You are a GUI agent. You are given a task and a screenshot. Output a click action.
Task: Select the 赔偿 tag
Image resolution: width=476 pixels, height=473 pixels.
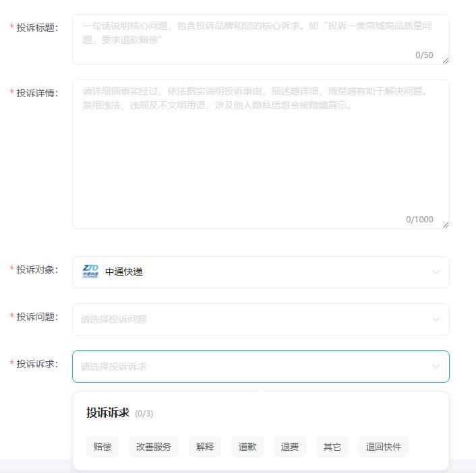click(x=102, y=447)
